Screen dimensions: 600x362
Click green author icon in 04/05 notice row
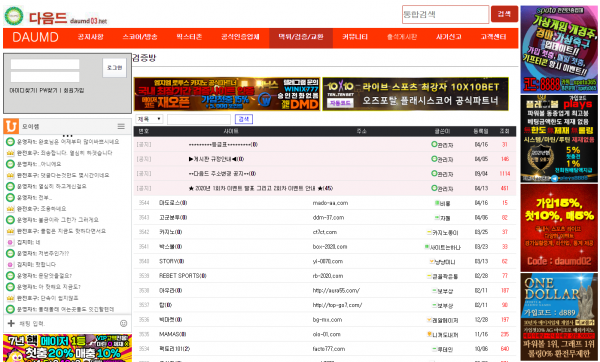click(434, 159)
